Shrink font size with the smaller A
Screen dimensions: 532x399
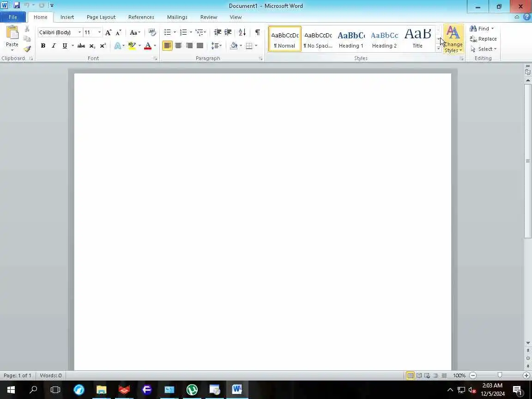pyautogui.click(x=118, y=33)
